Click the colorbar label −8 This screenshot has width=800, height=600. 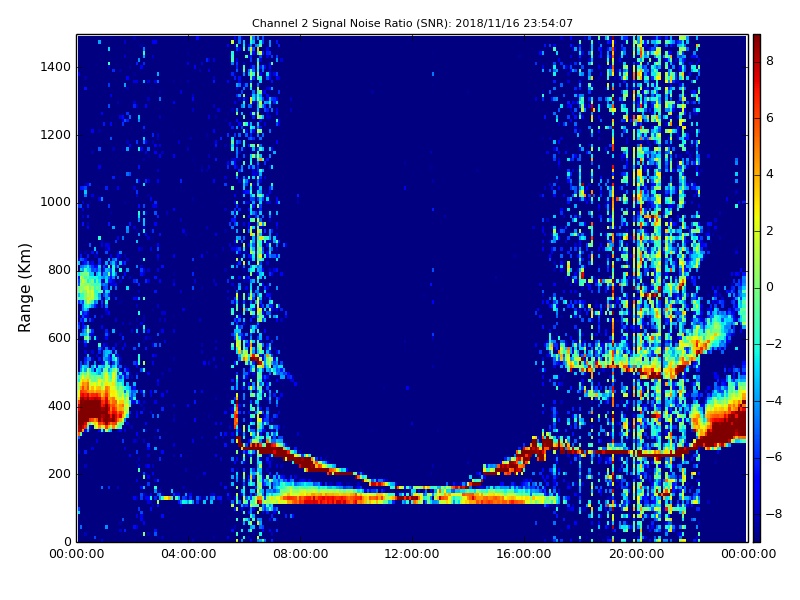[x=773, y=514]
